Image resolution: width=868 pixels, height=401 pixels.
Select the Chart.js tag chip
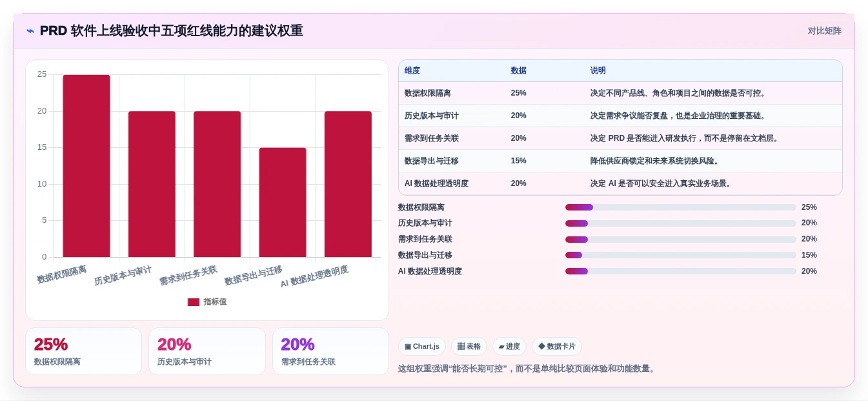tap(422, 347)
